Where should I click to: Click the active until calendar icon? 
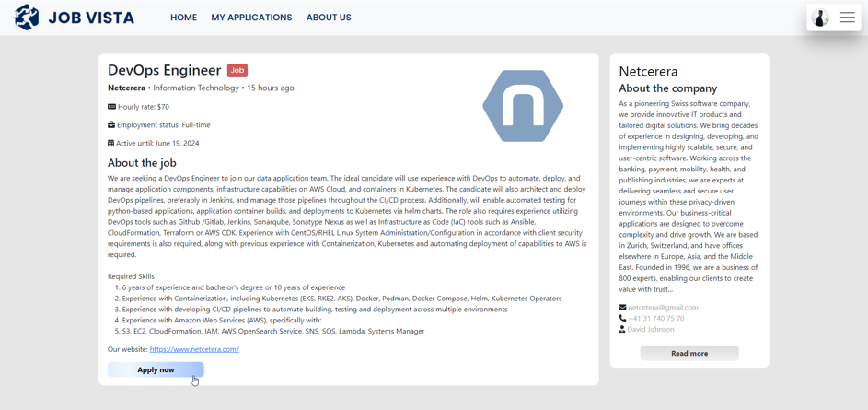click(111, 143)
